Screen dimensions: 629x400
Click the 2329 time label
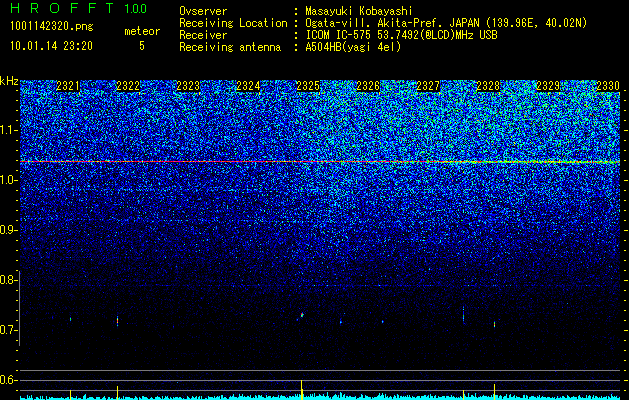tap(548, 86)
